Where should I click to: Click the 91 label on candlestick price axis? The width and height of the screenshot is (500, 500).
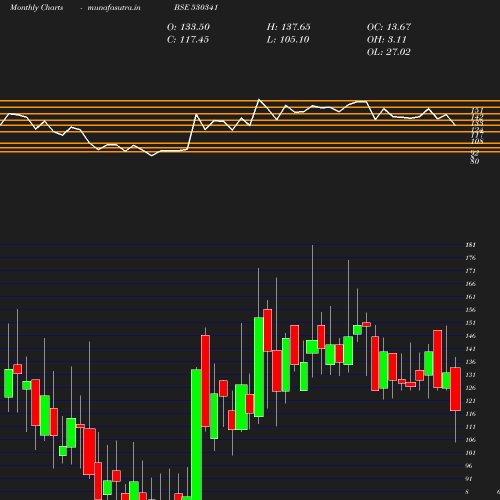click(x=469, y=479)
